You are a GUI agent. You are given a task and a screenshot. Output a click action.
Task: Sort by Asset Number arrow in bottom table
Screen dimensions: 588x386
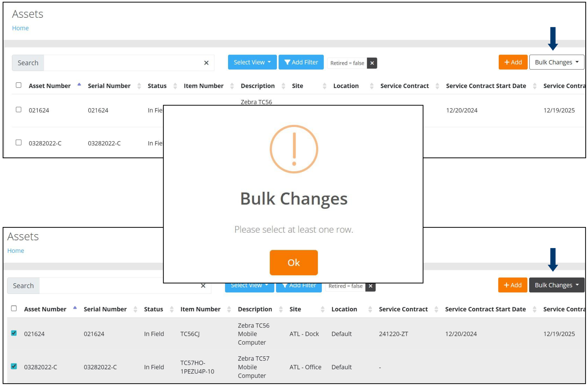pos(75,308)
